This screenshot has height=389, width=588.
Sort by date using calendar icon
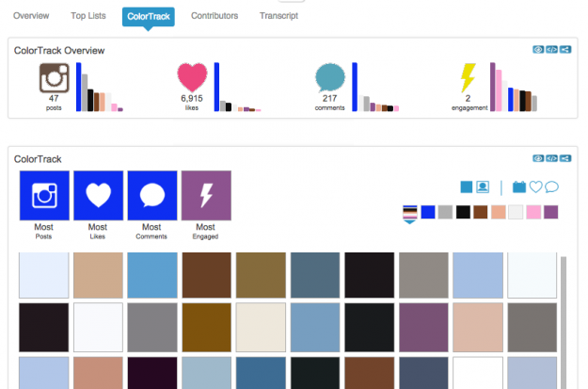point(519,186)
